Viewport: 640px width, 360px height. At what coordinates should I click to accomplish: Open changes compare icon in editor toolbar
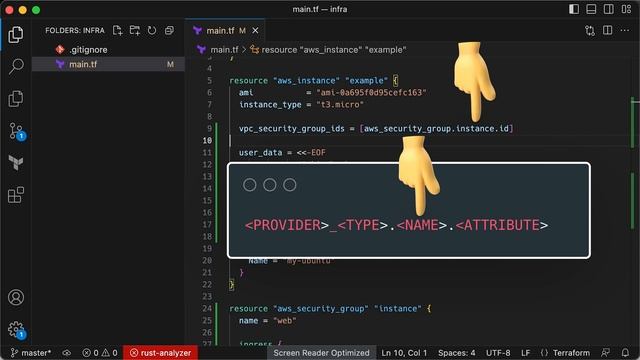590,31
